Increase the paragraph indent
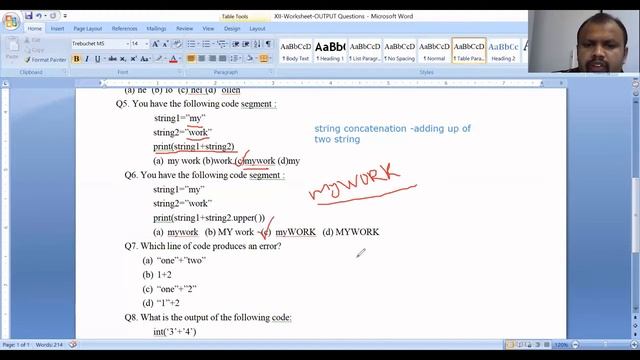640x360 pixels. [x=246, y=44]
